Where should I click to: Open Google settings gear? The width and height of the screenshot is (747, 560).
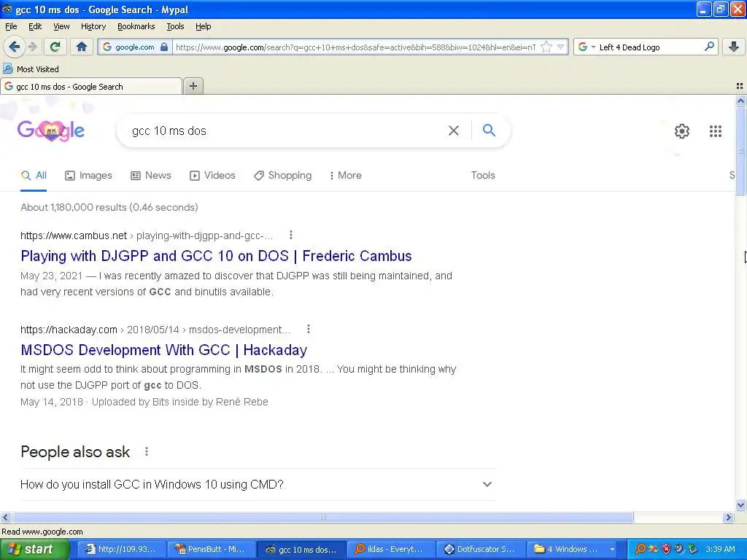(x=682, y=131)
